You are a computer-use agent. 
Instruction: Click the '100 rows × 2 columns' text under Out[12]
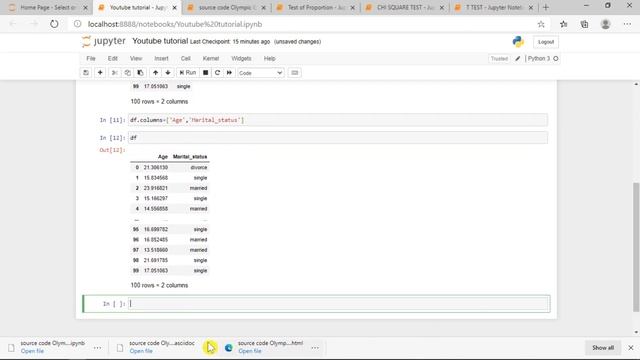[159, 285]
